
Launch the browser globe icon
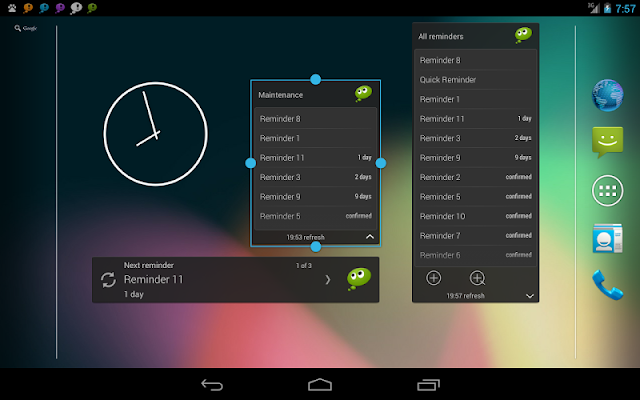[x=607, y=96]
